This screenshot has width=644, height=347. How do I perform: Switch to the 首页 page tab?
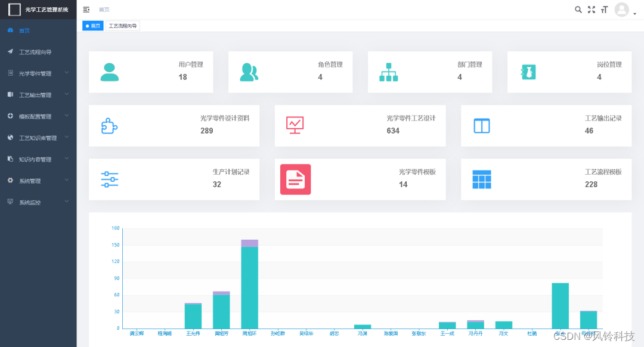click(93, 26)
